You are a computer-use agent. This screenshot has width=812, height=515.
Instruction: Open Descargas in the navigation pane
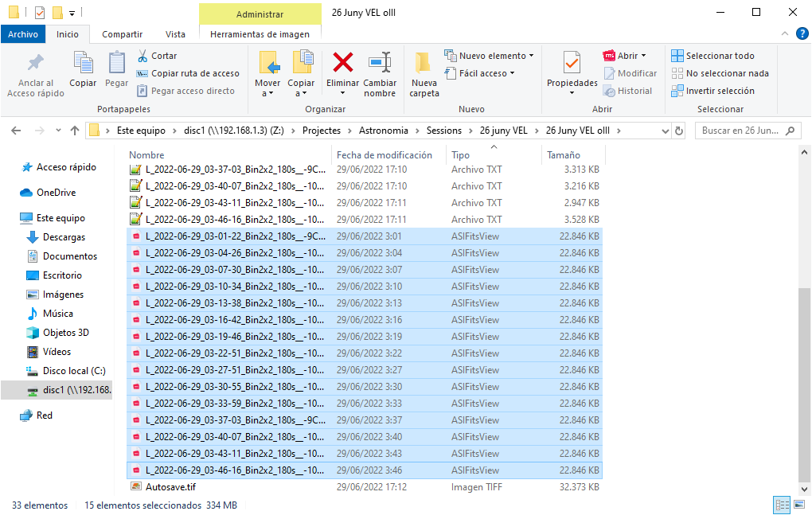(64, 237)
